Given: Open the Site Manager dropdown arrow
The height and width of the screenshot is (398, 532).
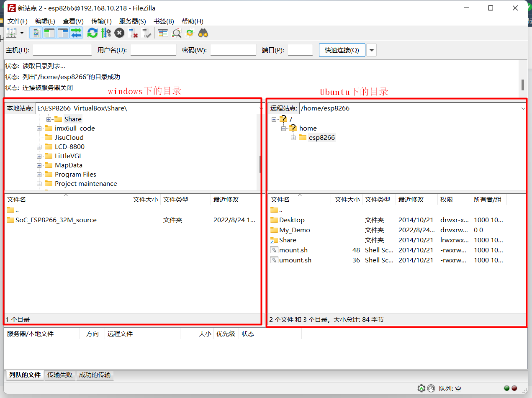Looking at the screenshot, I should coord(22,33).
